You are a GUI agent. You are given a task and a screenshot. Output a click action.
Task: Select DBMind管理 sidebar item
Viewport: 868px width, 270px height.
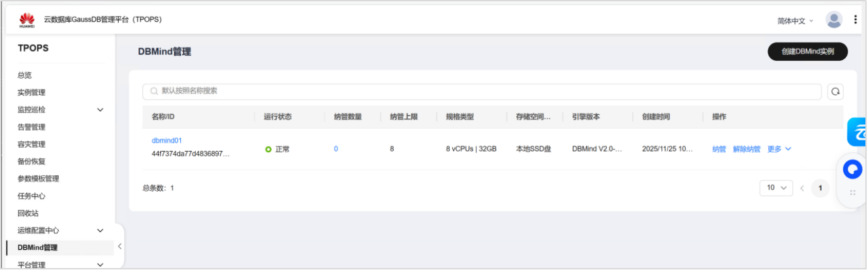coord(38,248)
